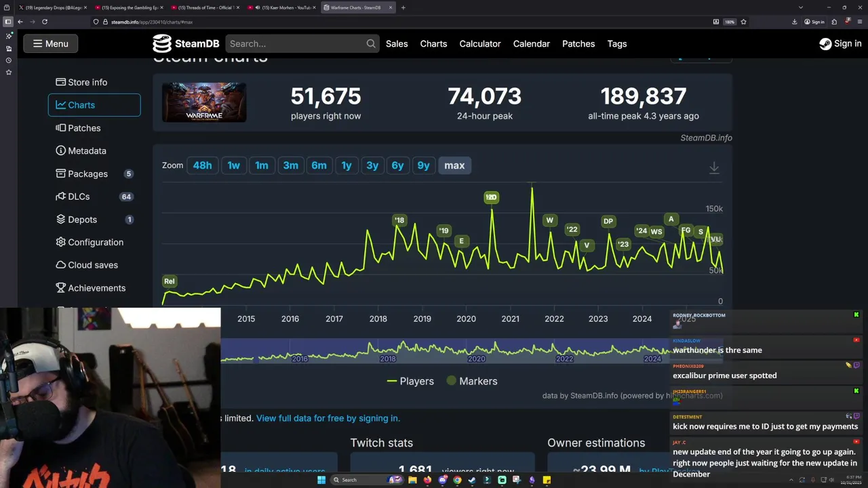868x488 pixels.
Task: Click the V chart marker
Action: pyautogui.click(x=587, y=245)
